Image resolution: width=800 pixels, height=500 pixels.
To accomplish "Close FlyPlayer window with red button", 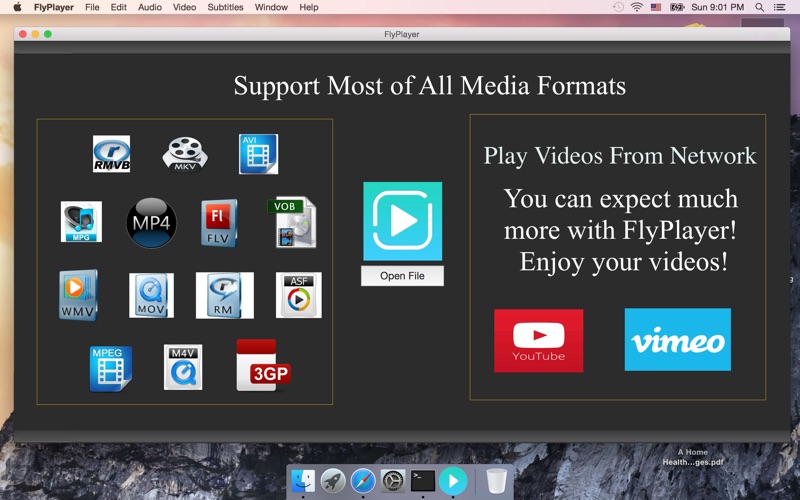I will tap(22, 34).
